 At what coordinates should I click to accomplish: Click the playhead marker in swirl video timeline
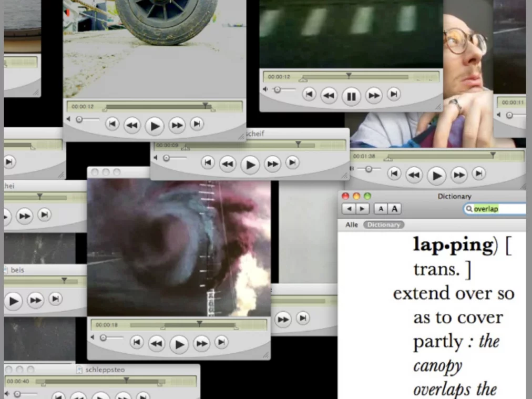click(x=199, y=323)
